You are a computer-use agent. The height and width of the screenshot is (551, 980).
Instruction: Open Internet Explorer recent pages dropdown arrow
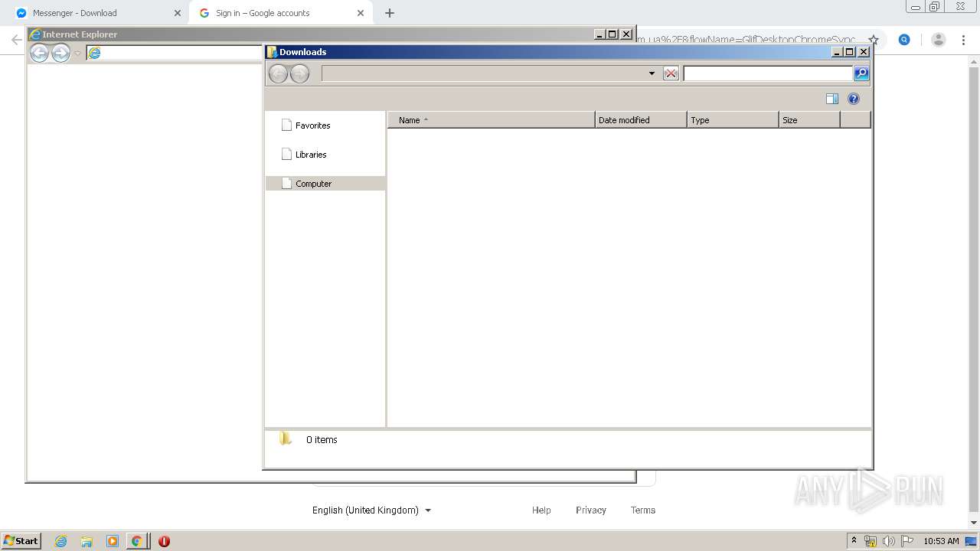tap(77, 54)
